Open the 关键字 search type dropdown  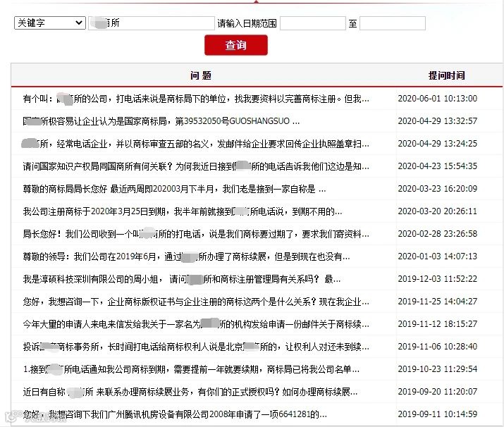50,23
